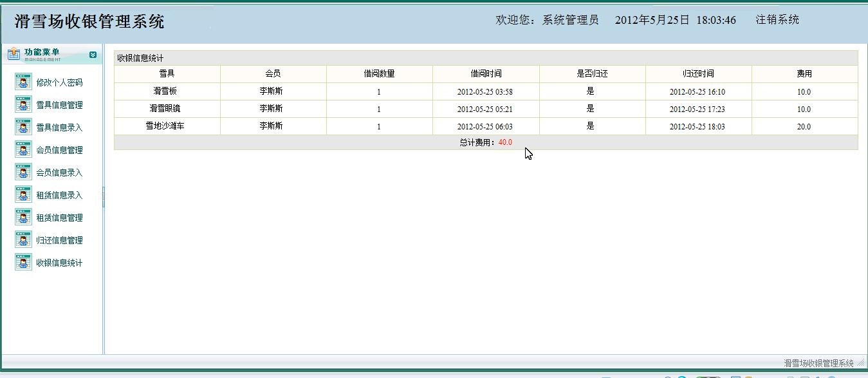Click the 系统管理员 username text
The height and width of the screenshot is (378, 868).
571,20
